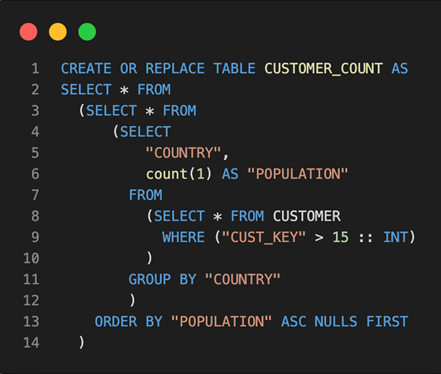Click the yellow minimize window dot
This screenshot has height=374, width=441.
click(58, 32)
